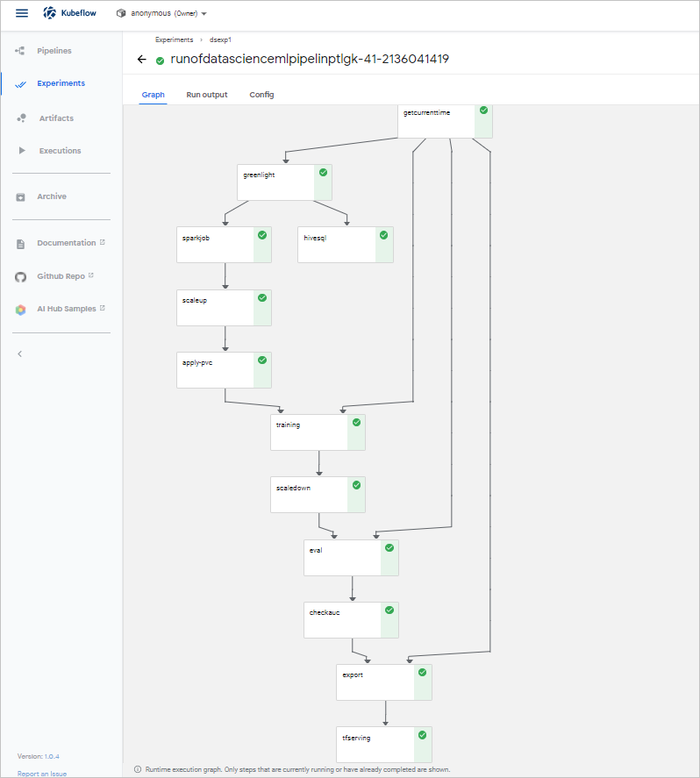700x778 pixels.
Task: Launch AI Hub Samples from the sidebar
Action: point(21,309)
